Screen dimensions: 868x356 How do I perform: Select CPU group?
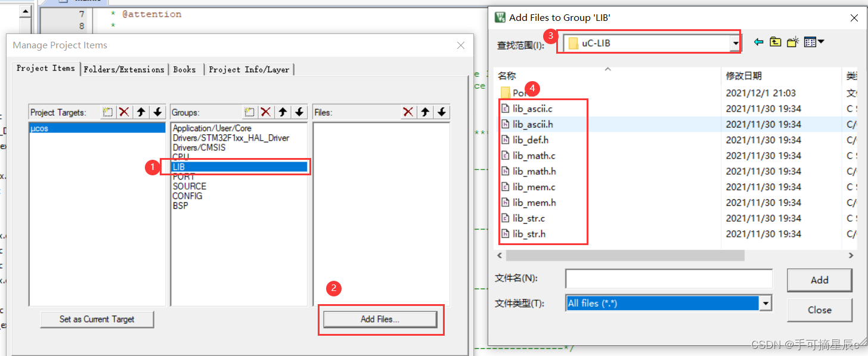coord(181,157)
